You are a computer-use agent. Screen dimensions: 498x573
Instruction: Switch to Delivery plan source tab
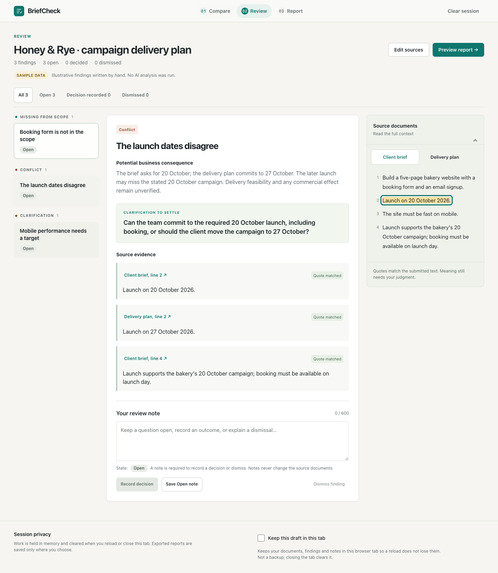444,157
